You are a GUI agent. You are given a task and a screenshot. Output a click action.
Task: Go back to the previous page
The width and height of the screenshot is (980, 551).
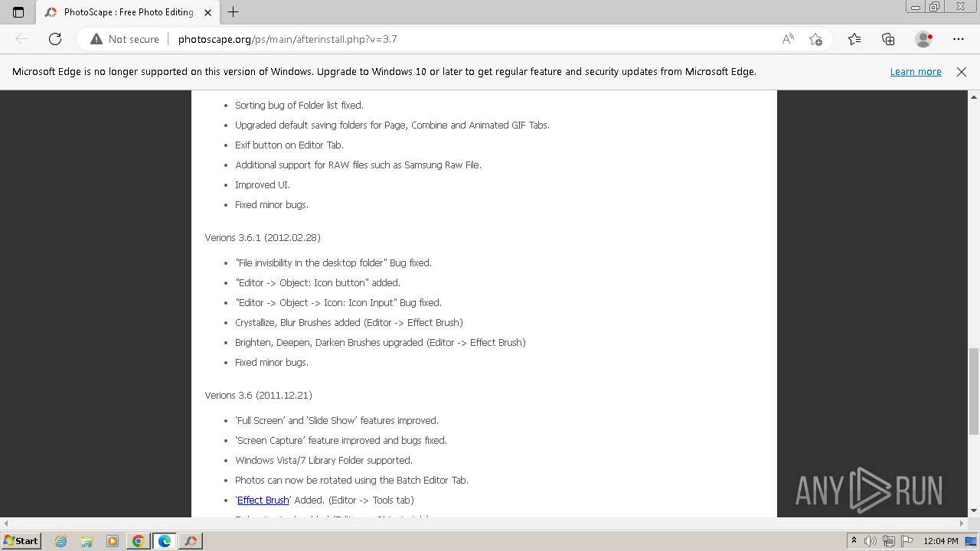click(x=21, y=39)
